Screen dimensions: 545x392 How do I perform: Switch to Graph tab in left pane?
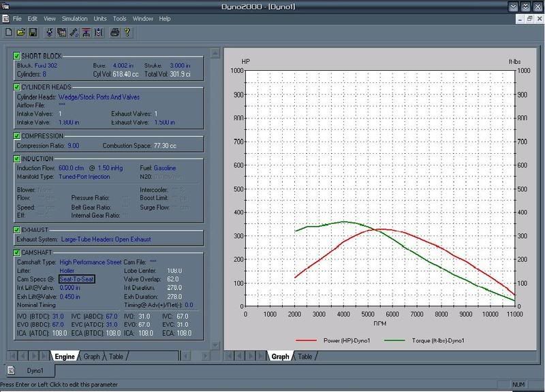91,357
